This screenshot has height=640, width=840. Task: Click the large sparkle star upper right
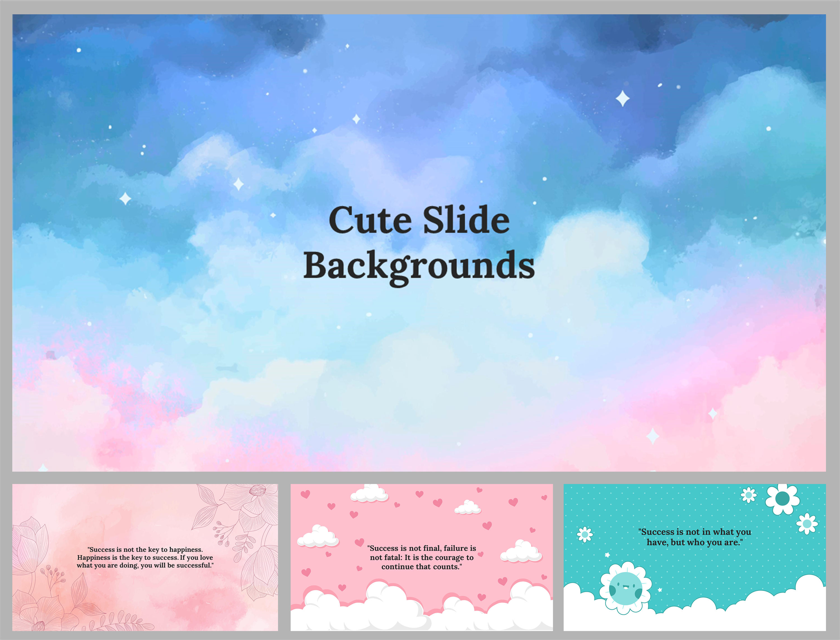[x=622, y=98]
